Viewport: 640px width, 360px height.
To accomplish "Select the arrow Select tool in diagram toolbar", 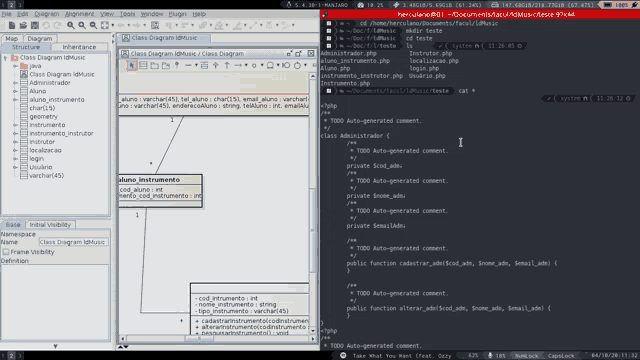I will point(131,65).
